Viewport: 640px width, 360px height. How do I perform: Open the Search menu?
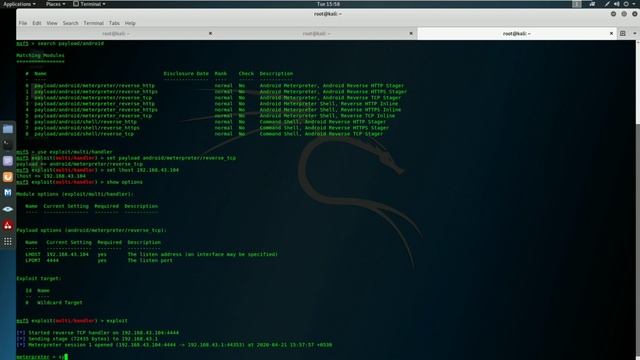(70, 23)
